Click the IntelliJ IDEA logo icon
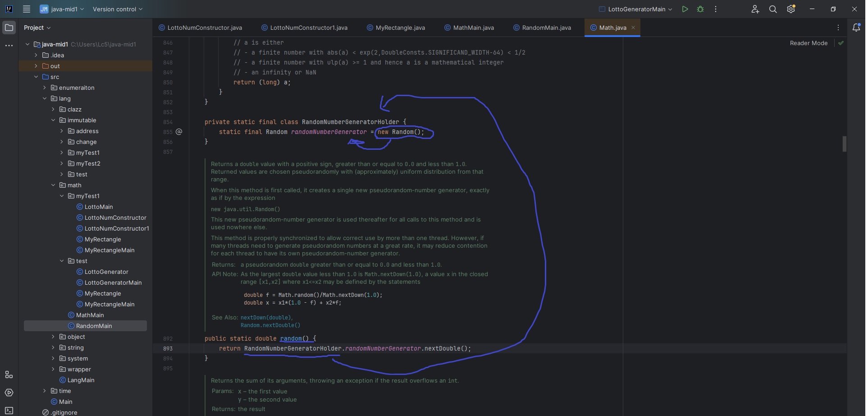Viewport: 868px width, 416px height. click(9, 9)
